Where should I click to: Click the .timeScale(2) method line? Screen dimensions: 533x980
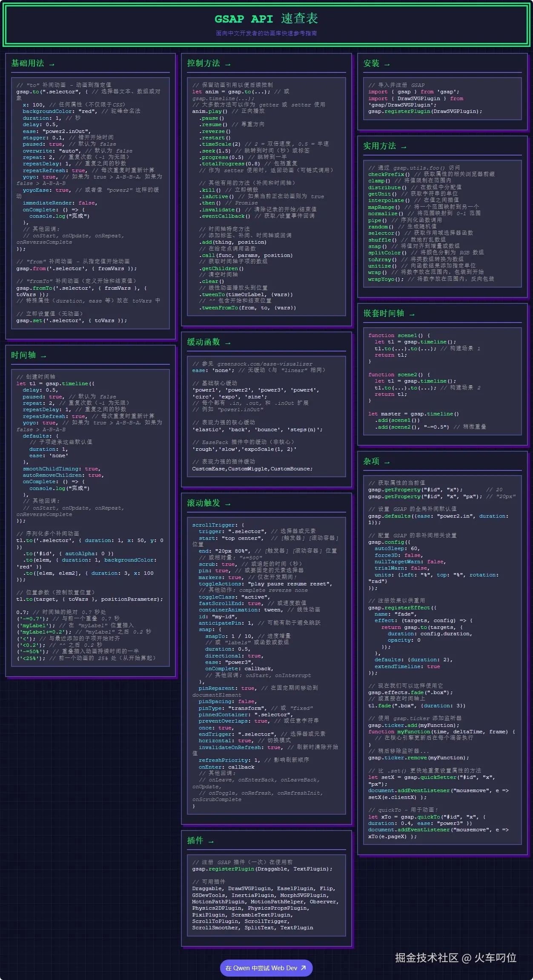coord(264,144)
